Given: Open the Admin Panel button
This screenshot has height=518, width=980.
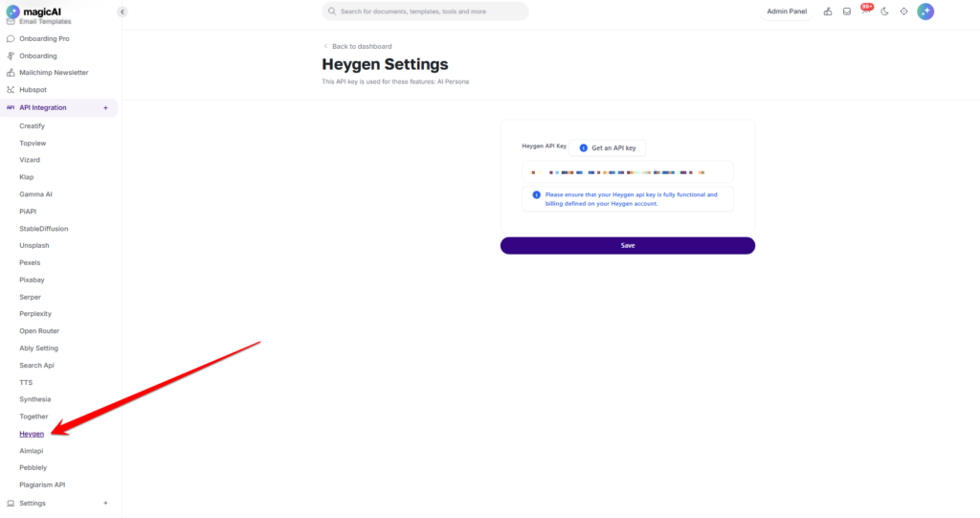Looking at the screenshot, I should coord(787,11).
